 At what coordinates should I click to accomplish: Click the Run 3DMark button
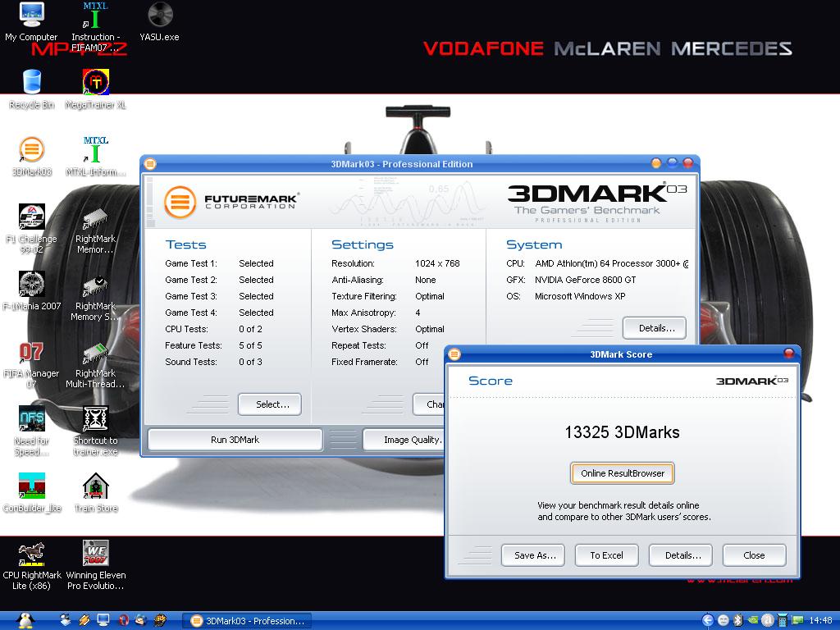(235, 440)
